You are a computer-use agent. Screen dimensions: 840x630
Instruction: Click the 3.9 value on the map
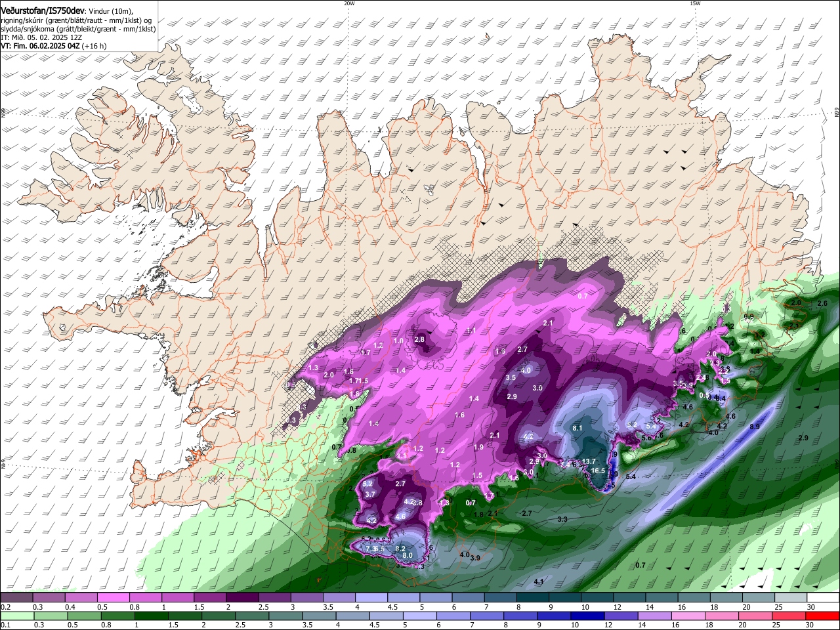[x=475, y=557]
